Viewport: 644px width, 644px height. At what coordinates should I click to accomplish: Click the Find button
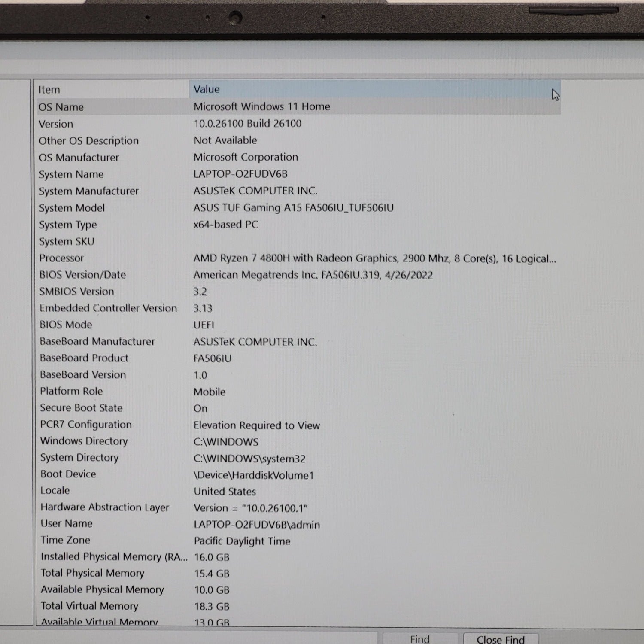pyautogui.click(x=419, y=638)
